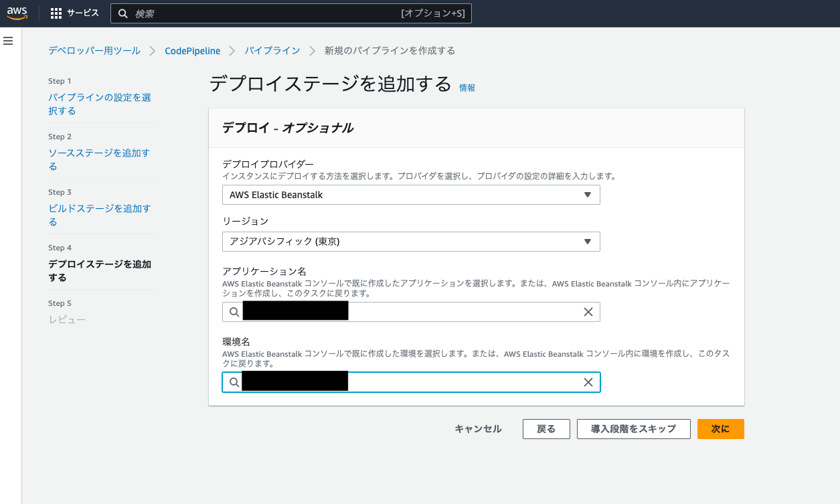Open the deploy provider dropdown AWS Elastic Beanstalk
This screenshot has height=504, width=840.
click(411, 195)
